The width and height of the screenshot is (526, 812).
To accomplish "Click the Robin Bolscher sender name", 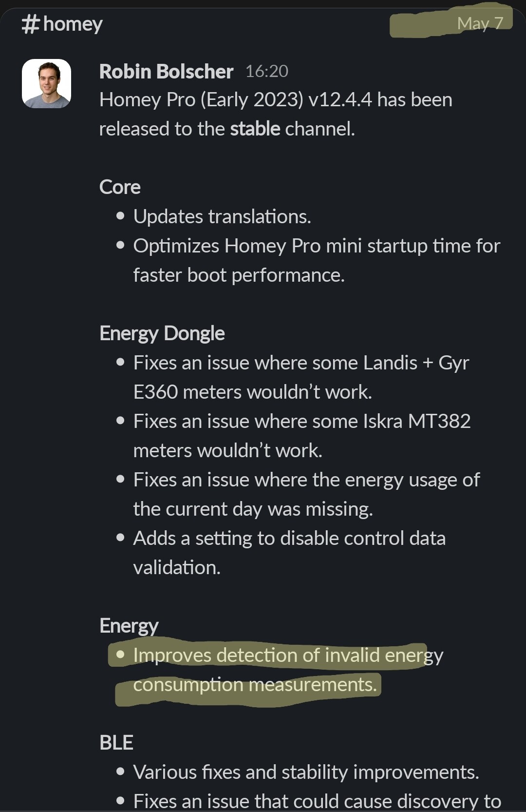I will (x=166, y=72).
